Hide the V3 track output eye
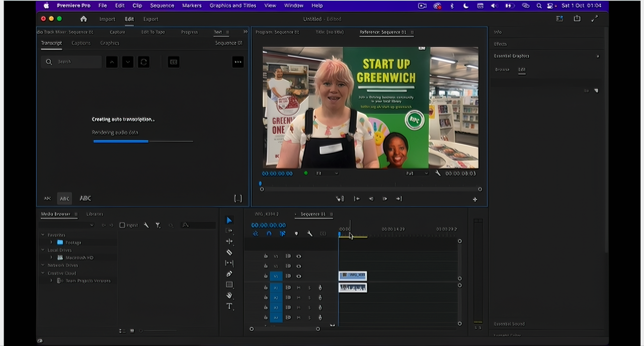This screenshot has height=346, width=644. pyautogui.click(x=298, y=256)
